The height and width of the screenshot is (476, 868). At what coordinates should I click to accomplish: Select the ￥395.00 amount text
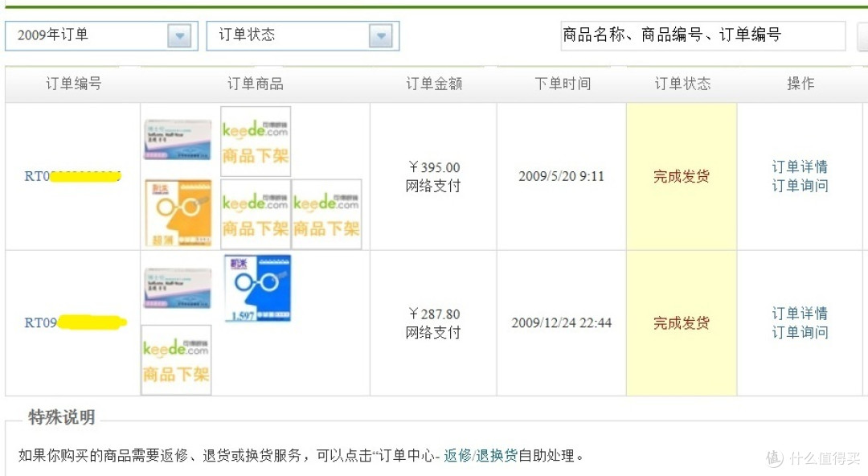[x=434, y=167]
